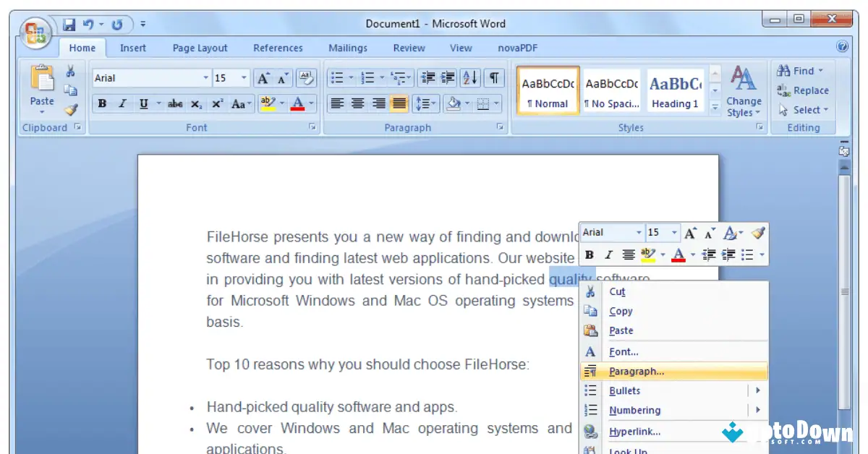The image size is (868, 454).
Task: Enable center alignment in the Paragraph group
Action: (358, 103)
